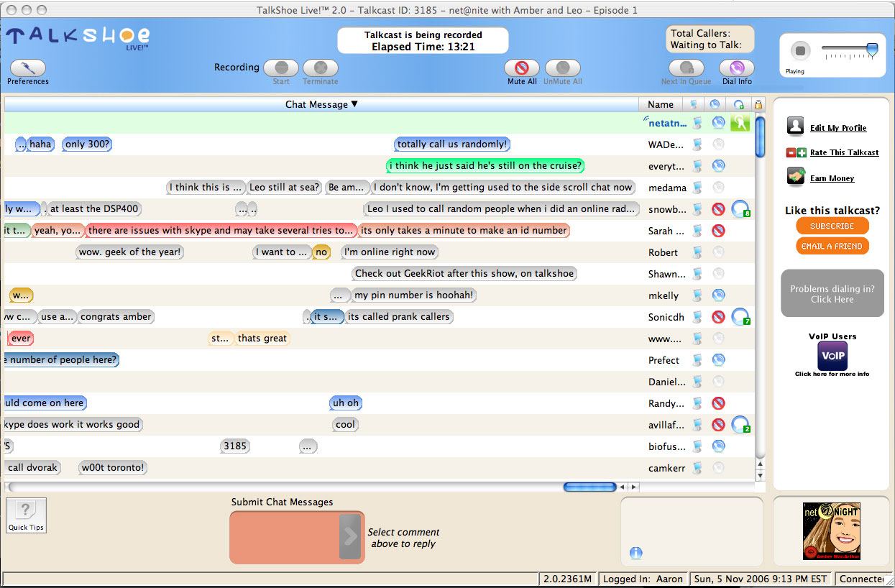Click the phone status column header
The image size is (895, 588).
(715, 104)
